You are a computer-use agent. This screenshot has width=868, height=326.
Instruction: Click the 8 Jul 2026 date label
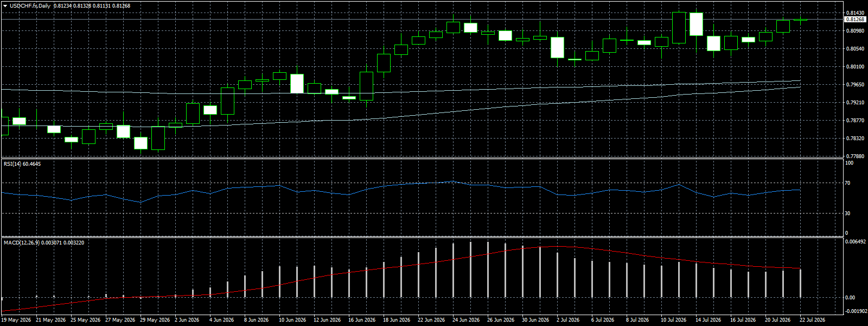(637, 320)
